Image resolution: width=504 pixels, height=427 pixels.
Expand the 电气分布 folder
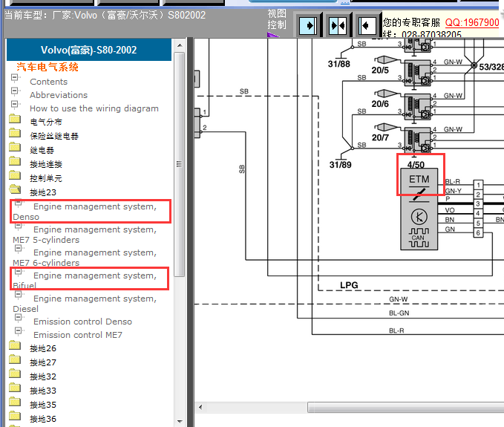tap(45, 122)
